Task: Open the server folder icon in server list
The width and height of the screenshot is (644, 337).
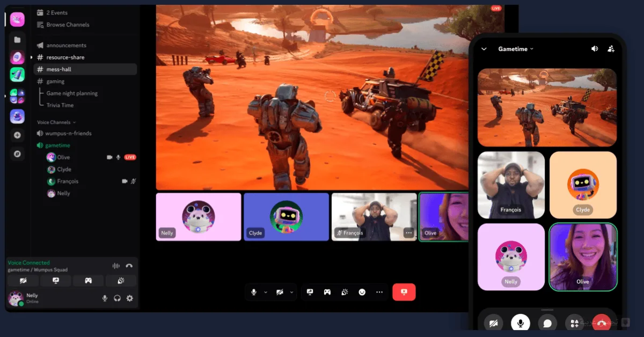Action: [17, 40]
